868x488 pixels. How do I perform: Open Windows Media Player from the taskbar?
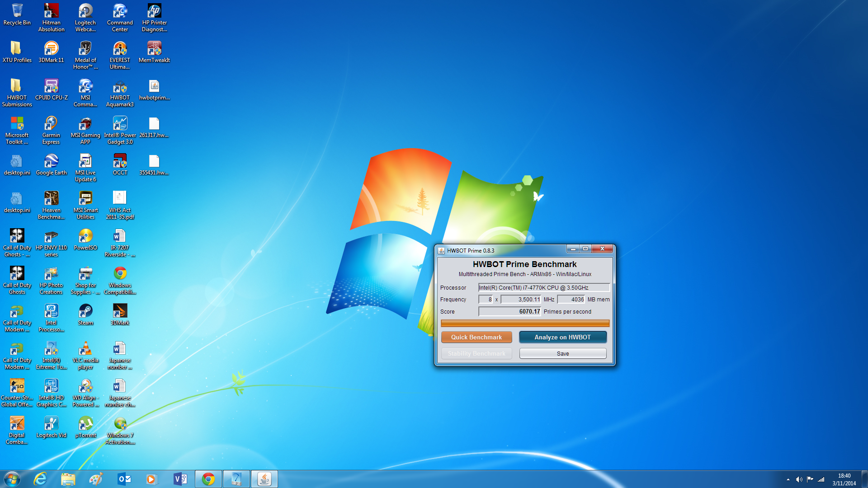[x=151, y=479]
